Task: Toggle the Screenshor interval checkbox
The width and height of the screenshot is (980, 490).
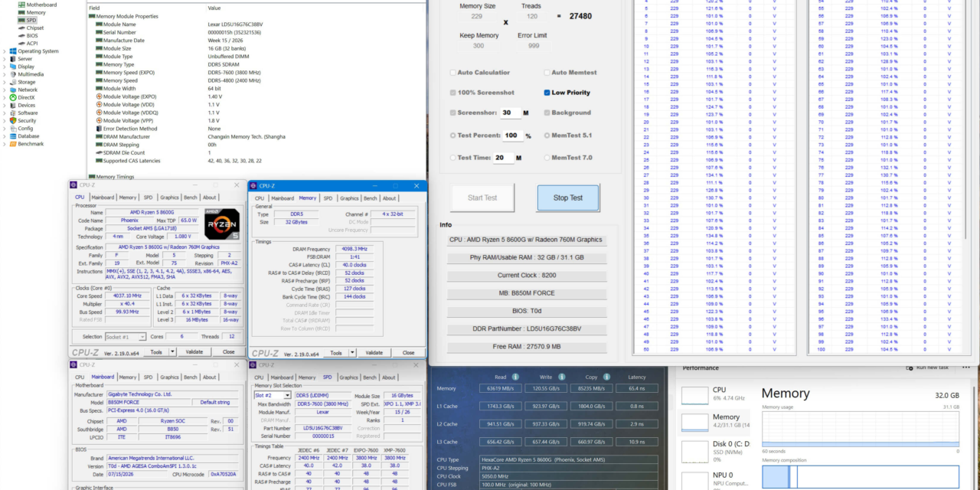Action: coord(453,113)
